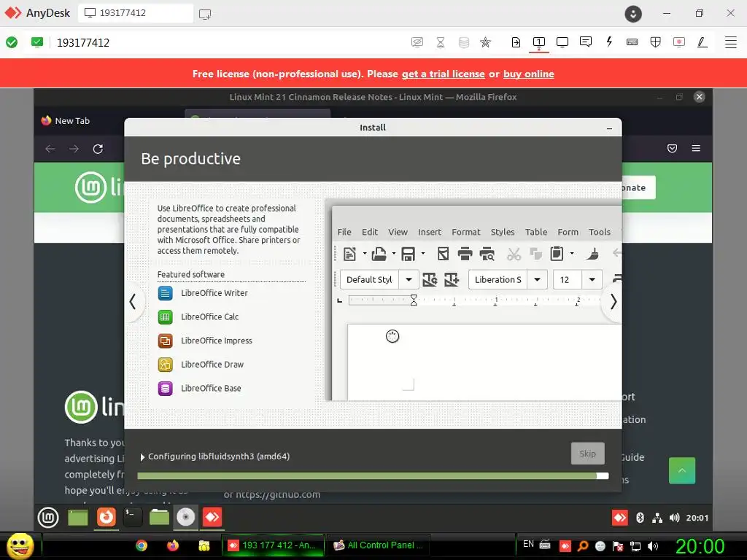Open AnyDesk privacy mode screen icon
The height and width of the screenshot is (560, 747).
tap(417, 42)
